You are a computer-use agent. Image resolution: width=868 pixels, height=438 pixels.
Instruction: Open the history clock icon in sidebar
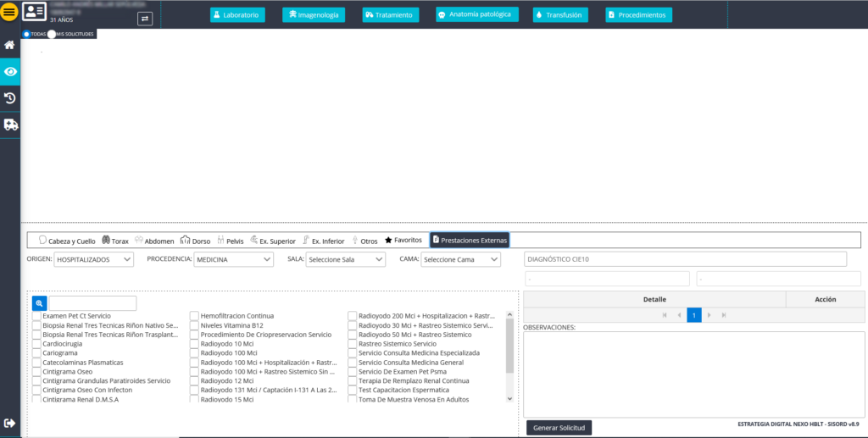point(10,98)
